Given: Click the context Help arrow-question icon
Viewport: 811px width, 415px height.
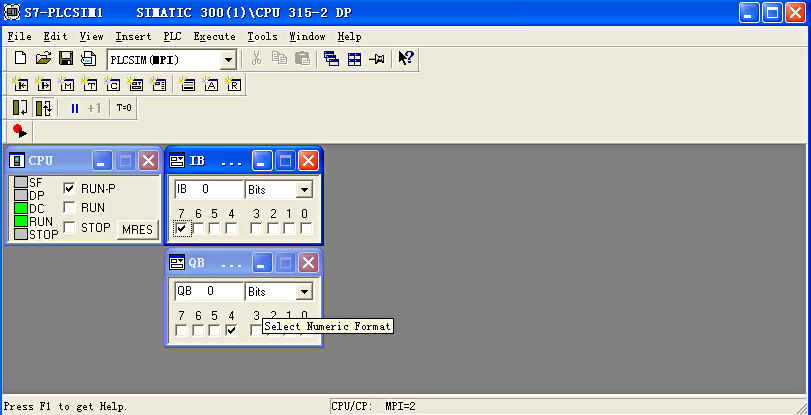Looking at the screenshot, I should click(x=406, y=58).
